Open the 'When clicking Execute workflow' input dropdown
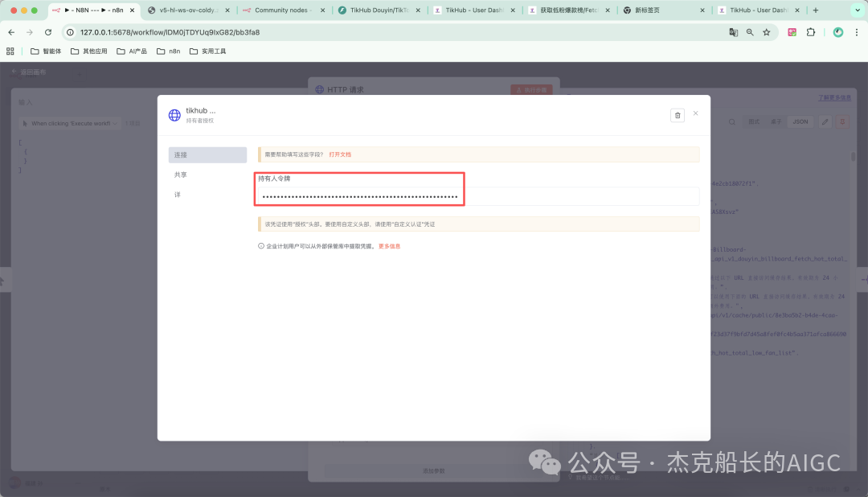This screenshot has width=868, height=497. tap(70, 124)
